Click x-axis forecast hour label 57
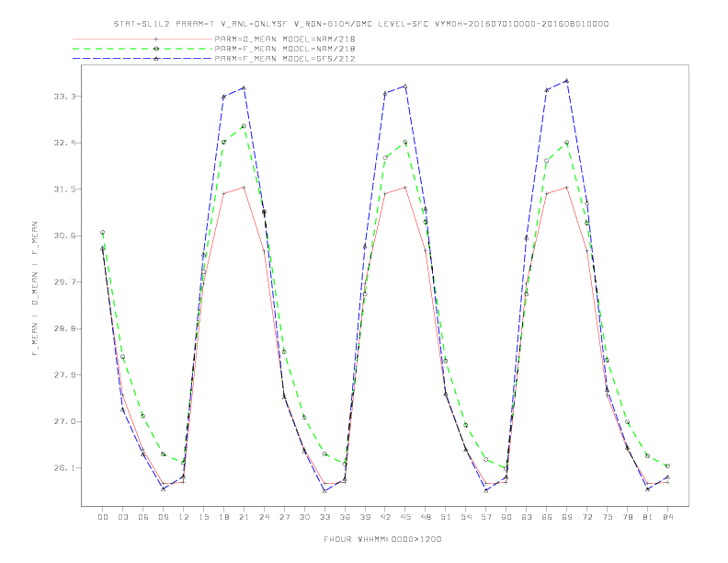728x563 pixels. coord(486,517)
